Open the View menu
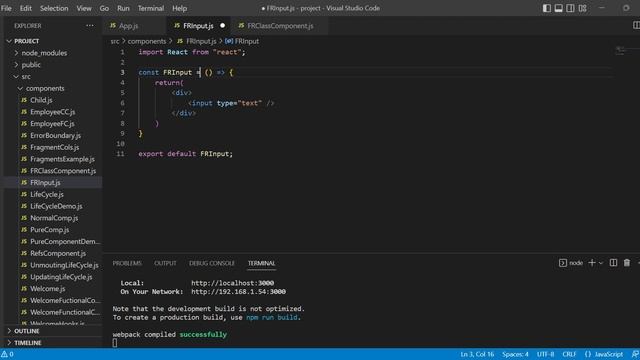 [84, 8]
